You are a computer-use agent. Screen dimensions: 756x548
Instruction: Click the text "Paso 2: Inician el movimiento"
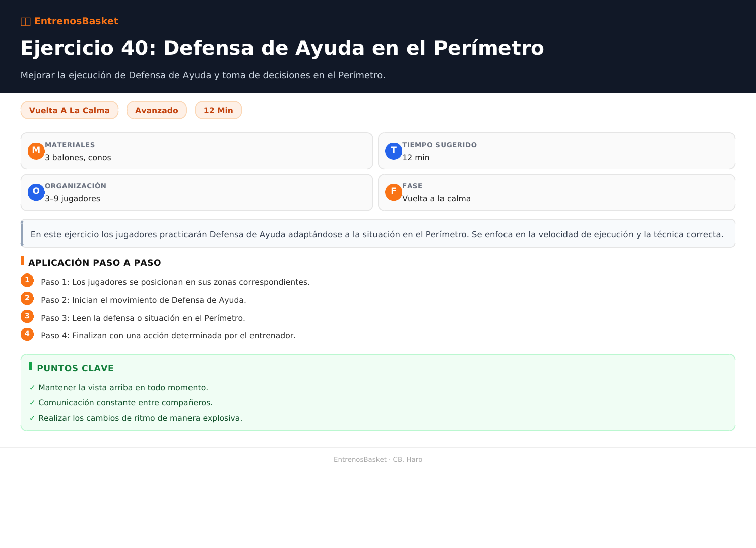click(x=144, y=300)
